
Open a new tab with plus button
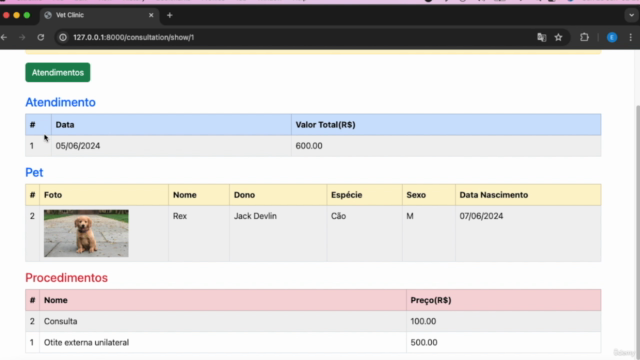[x=170, y=15]
